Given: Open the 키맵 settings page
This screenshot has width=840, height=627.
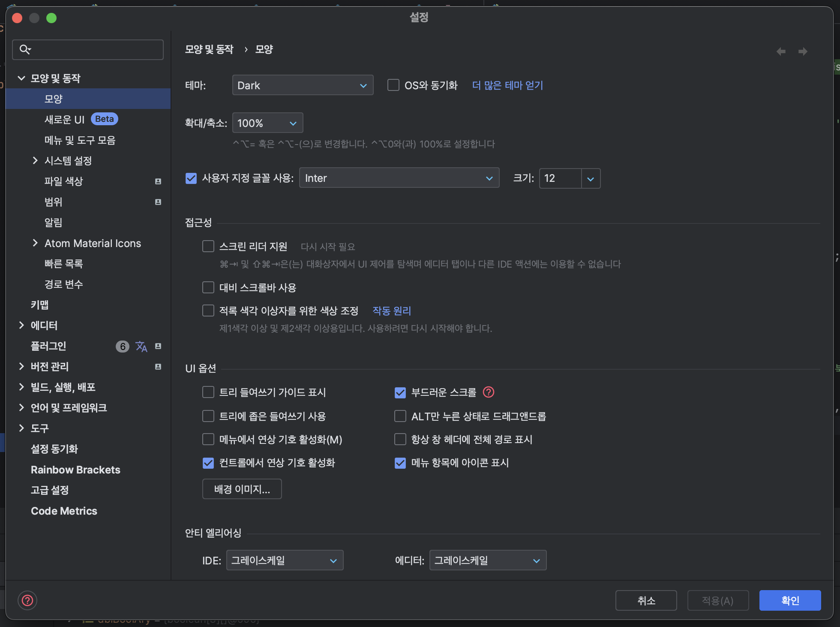Looking at the screenshot, I should [39, 305].
